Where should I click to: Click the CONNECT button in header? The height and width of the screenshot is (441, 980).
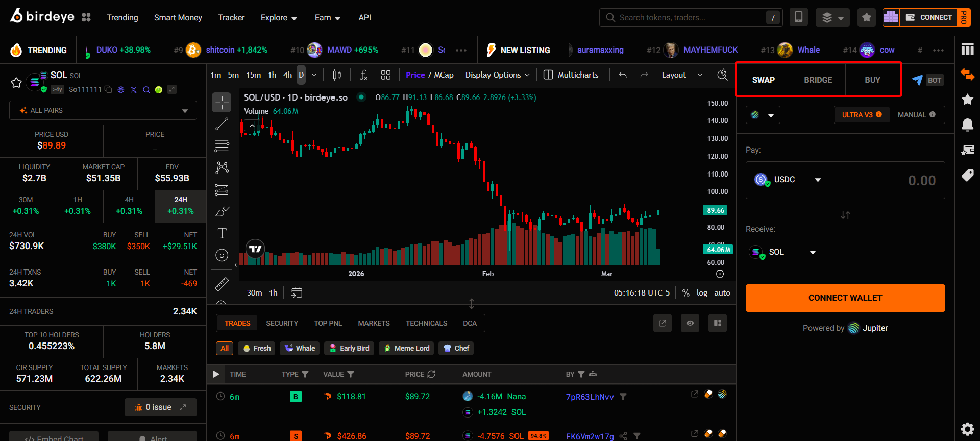[927, 17]
